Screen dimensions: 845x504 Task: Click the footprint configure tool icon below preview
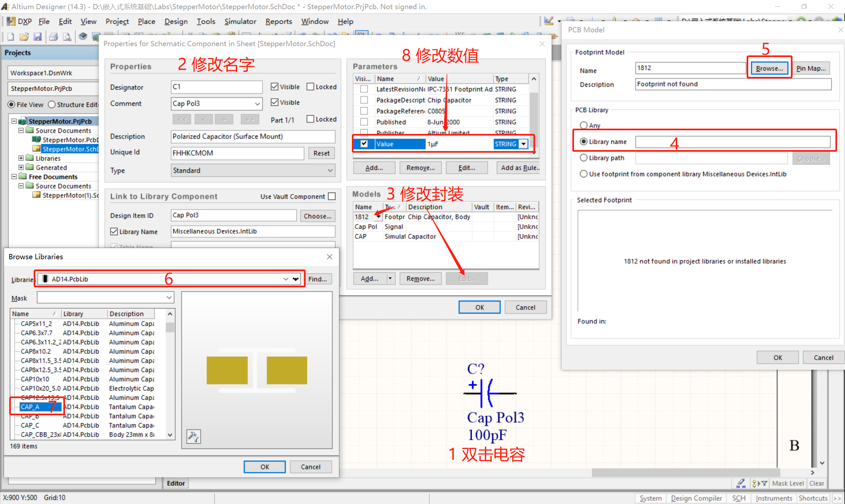pos(193,436)
